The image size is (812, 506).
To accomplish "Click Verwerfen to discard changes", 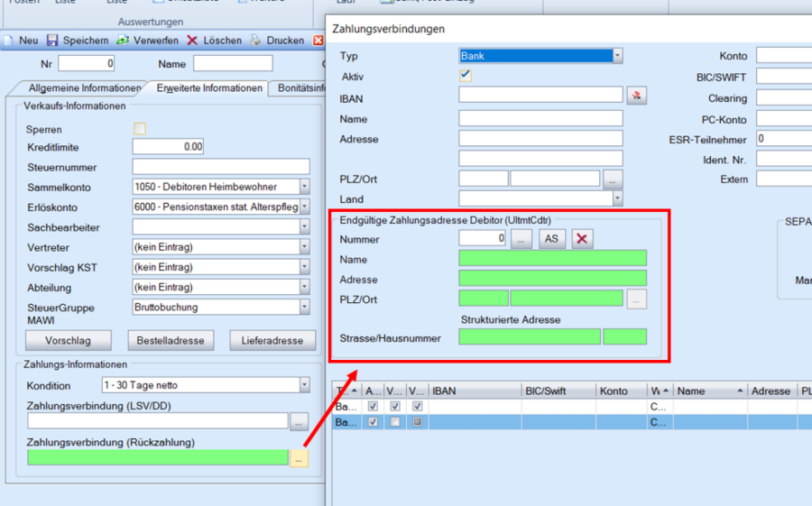I will (x=125, y=41).
